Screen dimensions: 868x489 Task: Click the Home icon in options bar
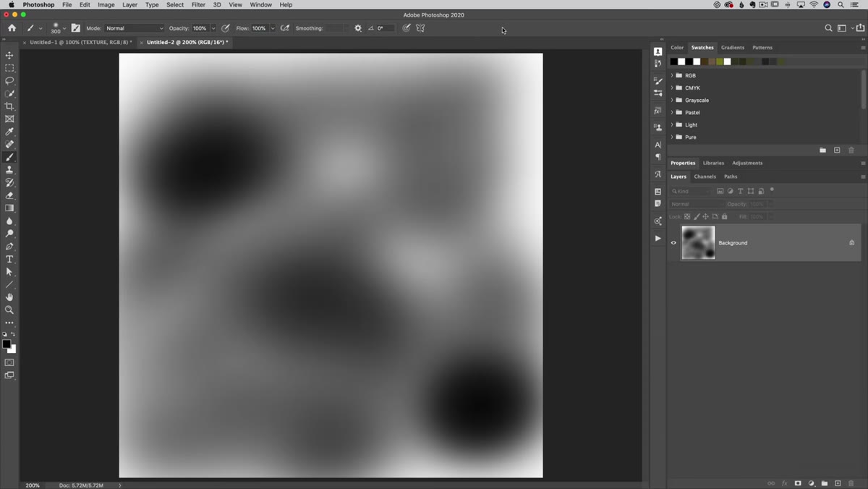point(12,28)
